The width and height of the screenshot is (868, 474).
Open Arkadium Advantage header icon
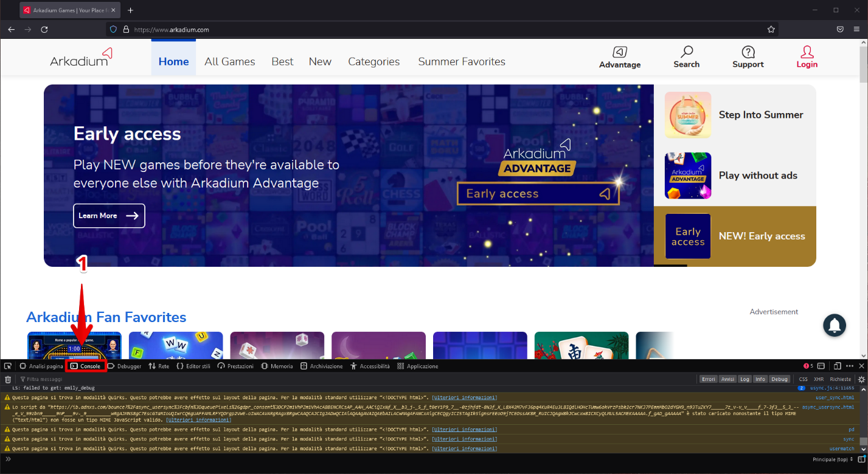pyautogui.click(x=620, y=58)
